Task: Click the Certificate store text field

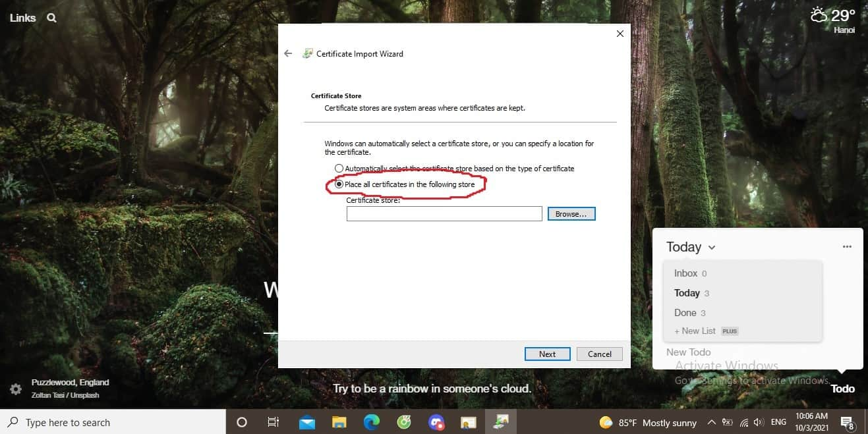Action: click(444, 214)
